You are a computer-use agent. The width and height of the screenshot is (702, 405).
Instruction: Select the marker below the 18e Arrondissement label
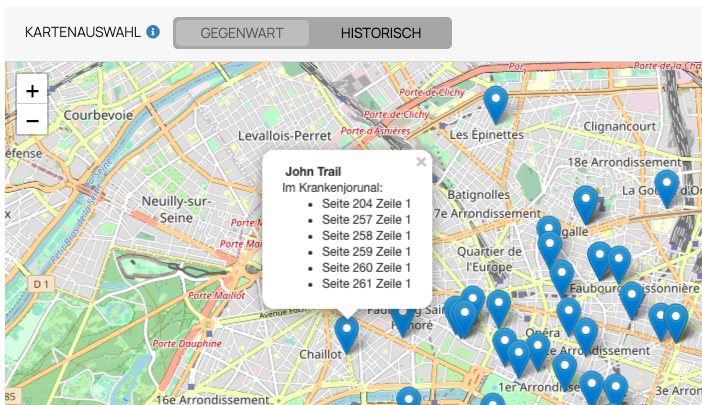click(x=586, y=205)
